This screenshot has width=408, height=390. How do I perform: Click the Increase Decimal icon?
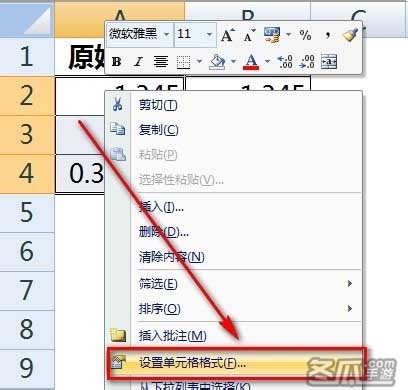(x=285, y=62)
